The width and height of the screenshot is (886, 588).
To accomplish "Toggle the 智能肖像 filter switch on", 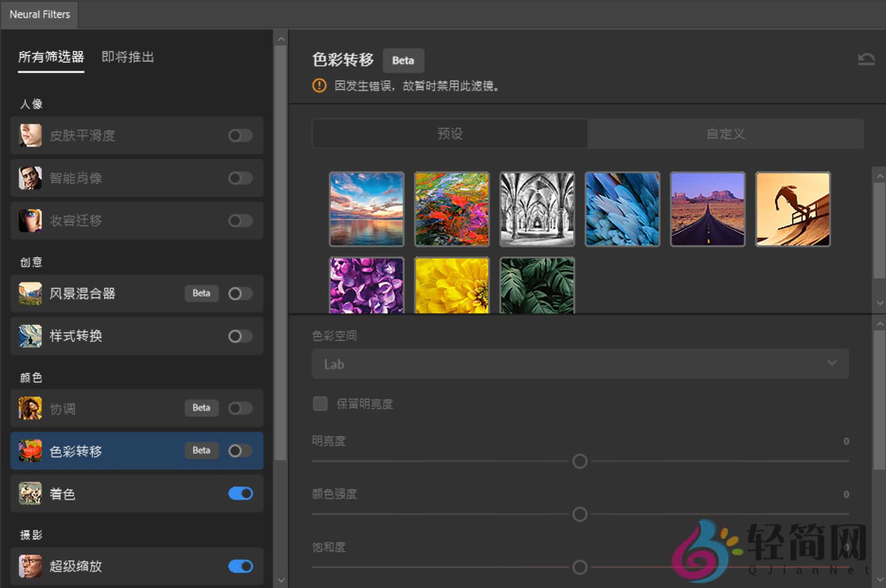I will [x=240, y=178].
